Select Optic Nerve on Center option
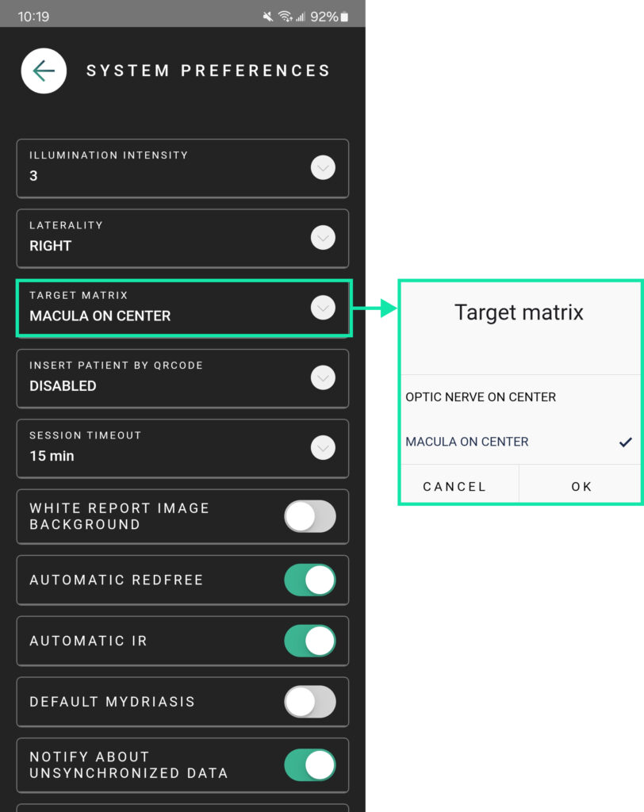The width and height of the screenshot is (644, 812). [x=481, y=396]
